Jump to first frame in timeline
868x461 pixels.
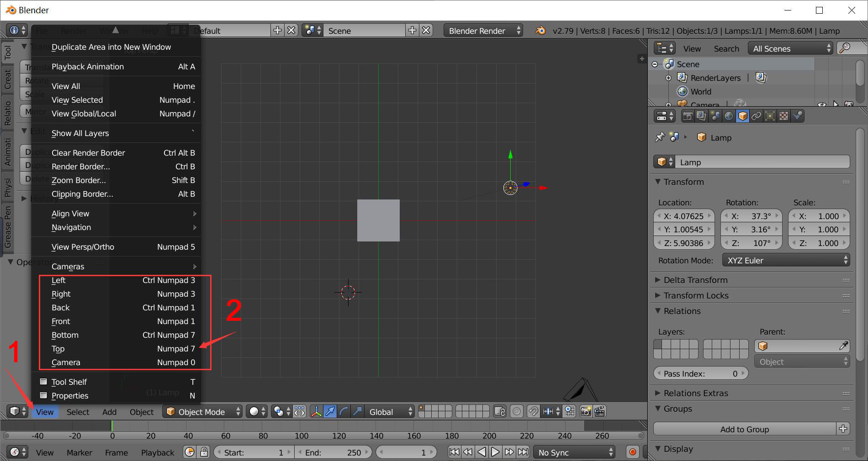[454, 452]
